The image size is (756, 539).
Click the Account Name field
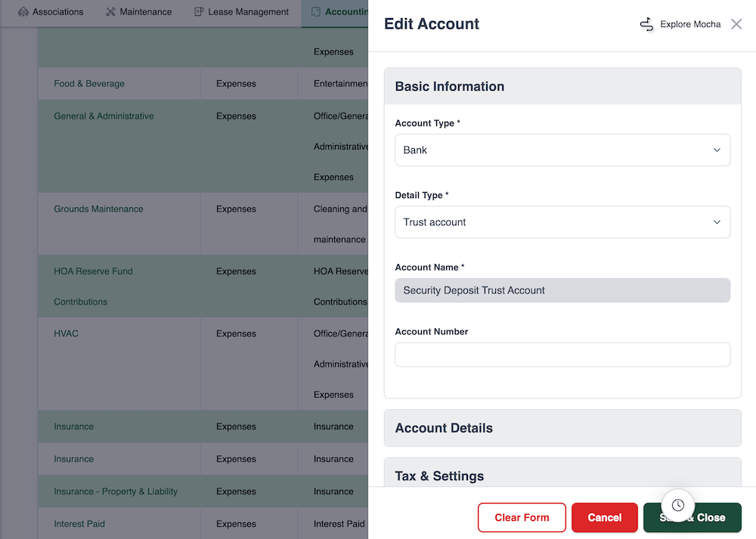(562, 290)
